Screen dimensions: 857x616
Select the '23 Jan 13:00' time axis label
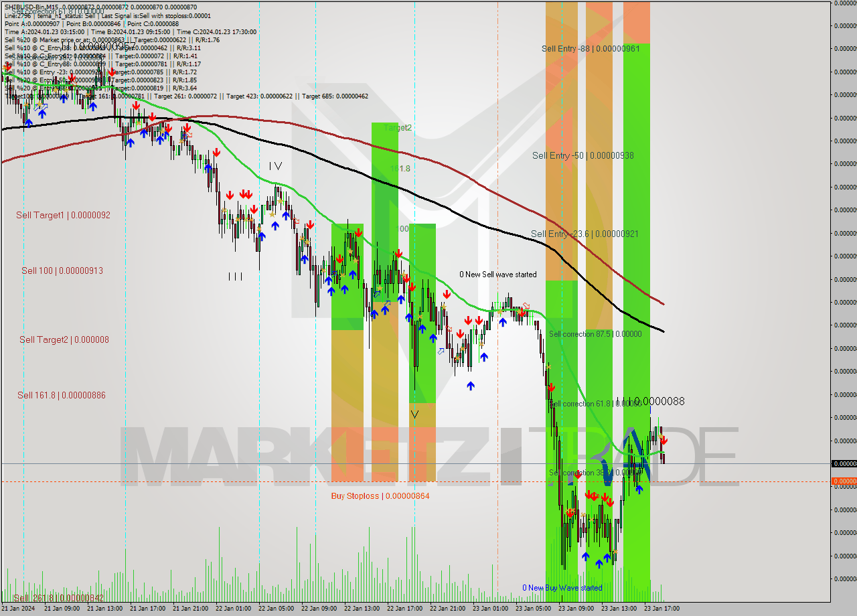tap(619, 609)
